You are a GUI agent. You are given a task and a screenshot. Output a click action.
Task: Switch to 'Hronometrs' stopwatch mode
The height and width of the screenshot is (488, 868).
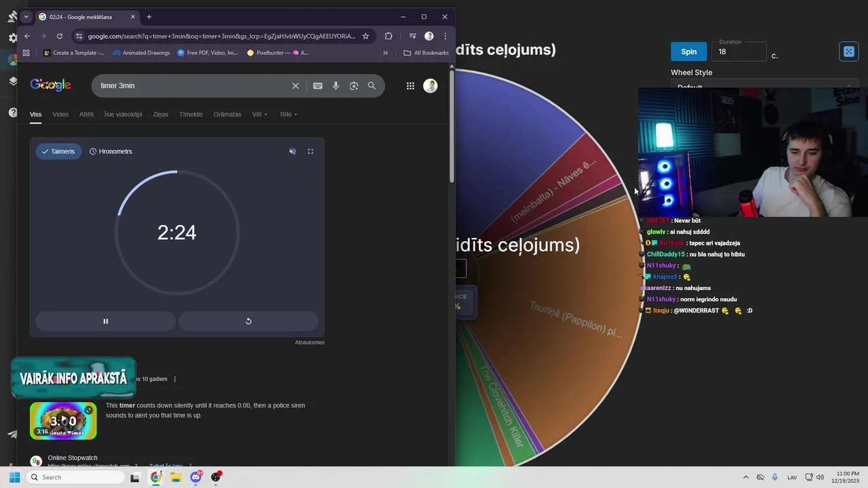tap(111, 151)
